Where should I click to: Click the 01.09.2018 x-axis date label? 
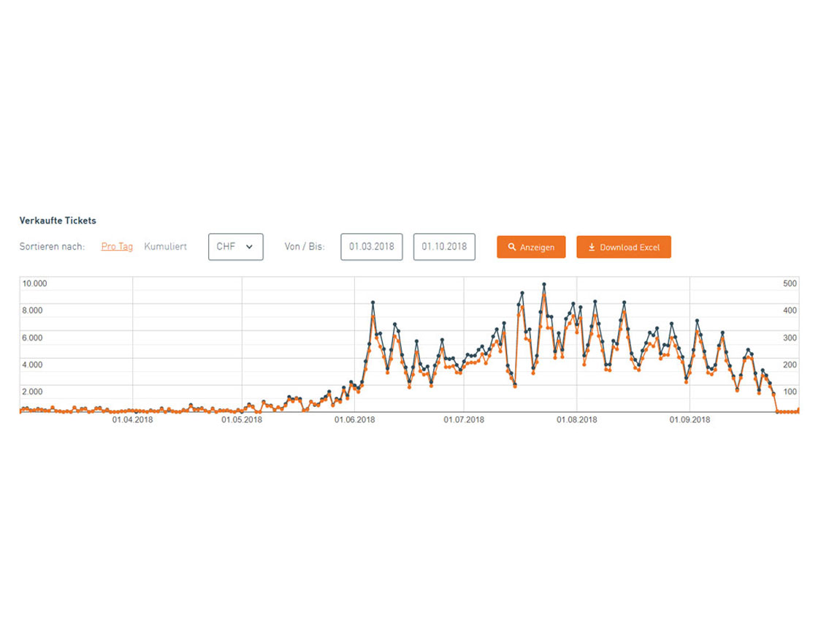click(690, 420)
